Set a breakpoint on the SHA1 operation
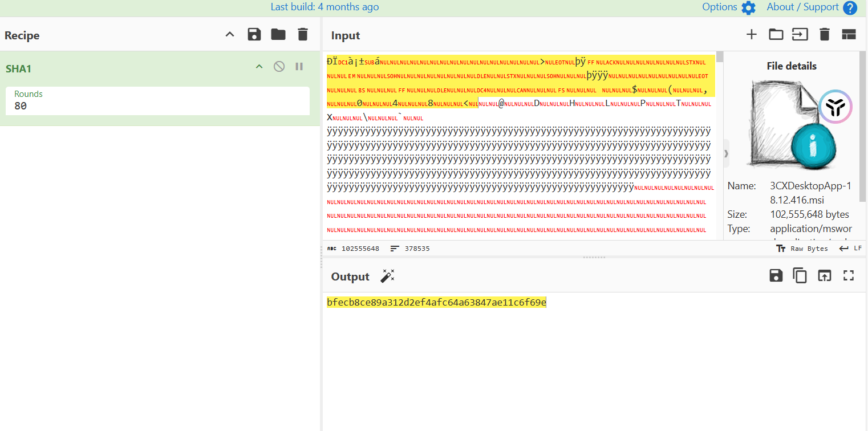The image size is (868, 431). click(x=299, y=67)
